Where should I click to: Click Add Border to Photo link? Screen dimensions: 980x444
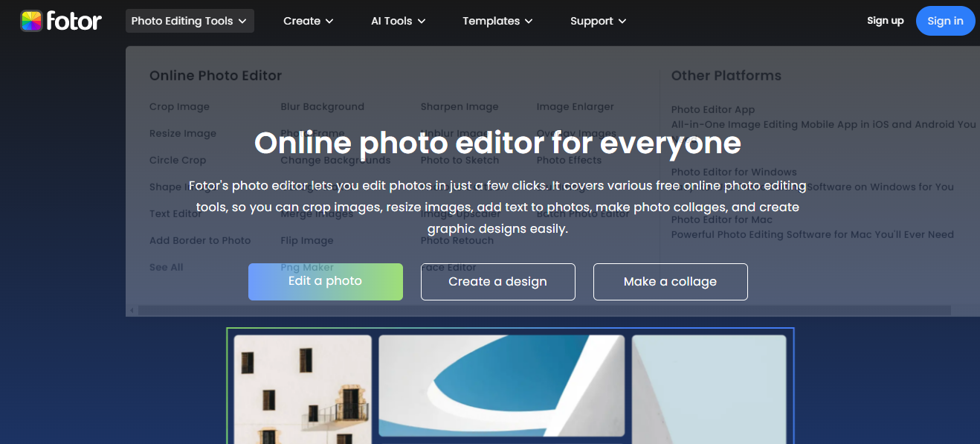[x=200, y=241]
